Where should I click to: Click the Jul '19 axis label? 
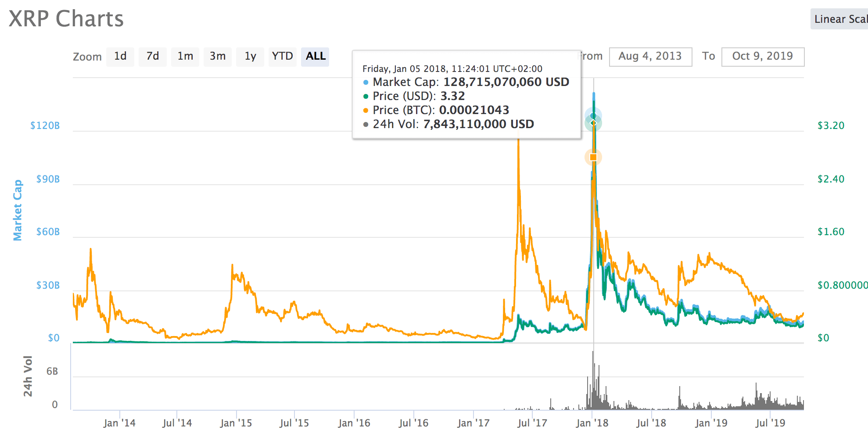[x=770, y=423]
